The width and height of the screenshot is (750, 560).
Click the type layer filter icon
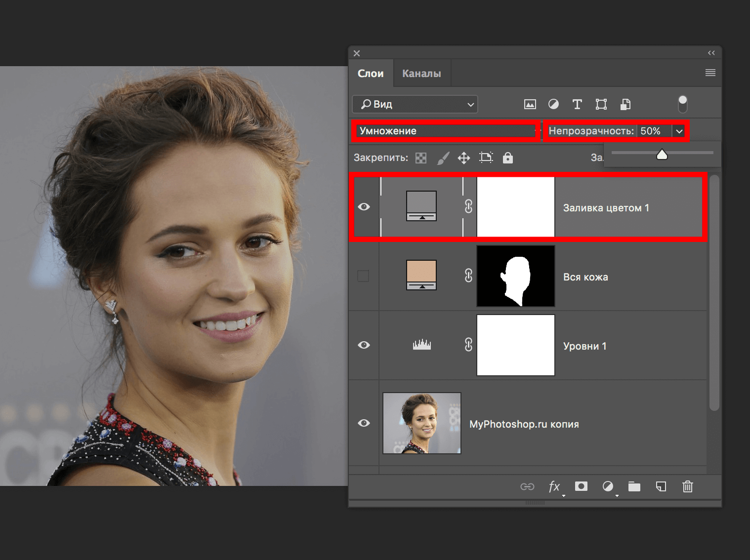coord(577,104)
